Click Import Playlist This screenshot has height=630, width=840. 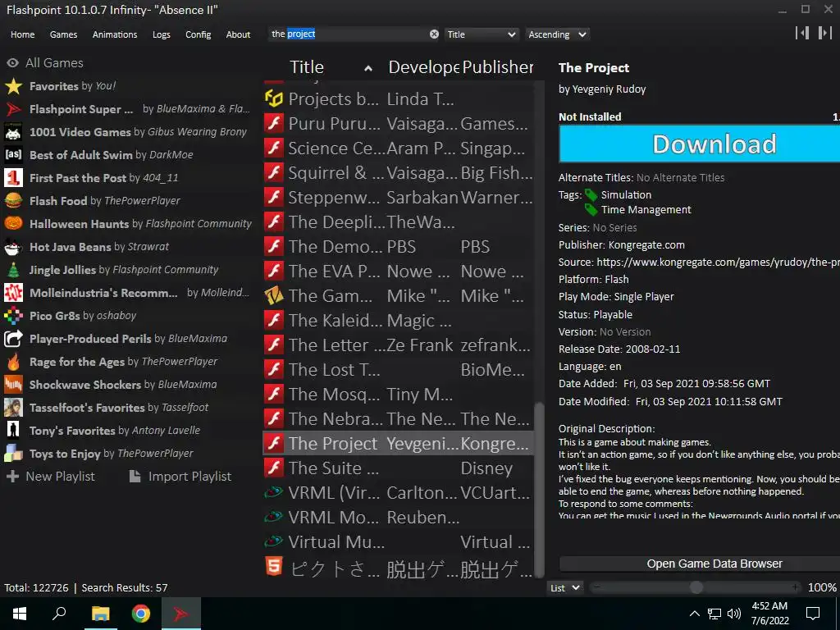180,477
